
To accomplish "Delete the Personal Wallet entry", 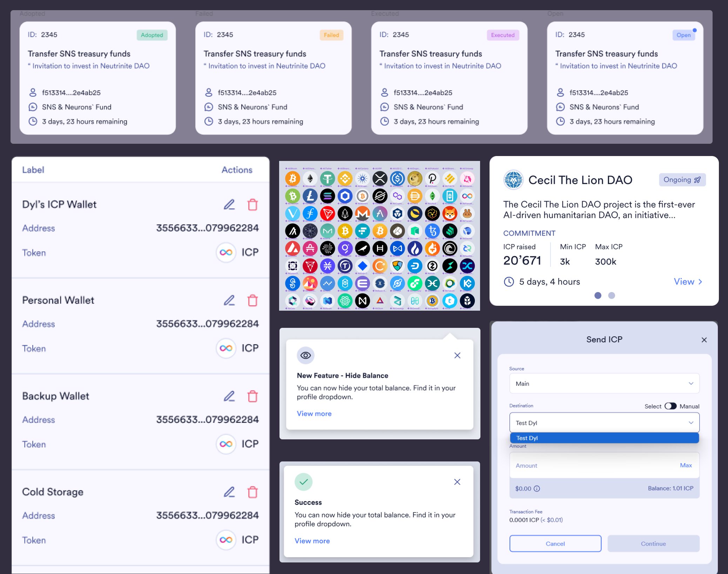I will pos(252,300).
